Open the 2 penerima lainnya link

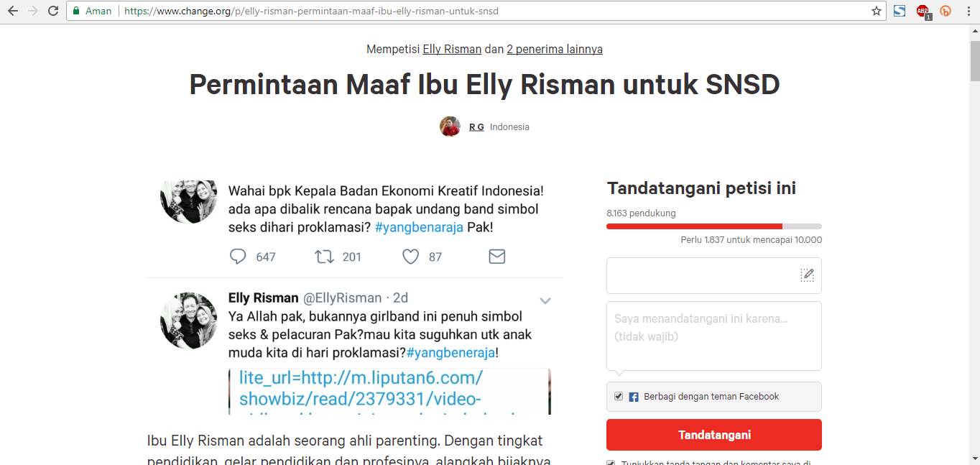[x=555, y=49]
